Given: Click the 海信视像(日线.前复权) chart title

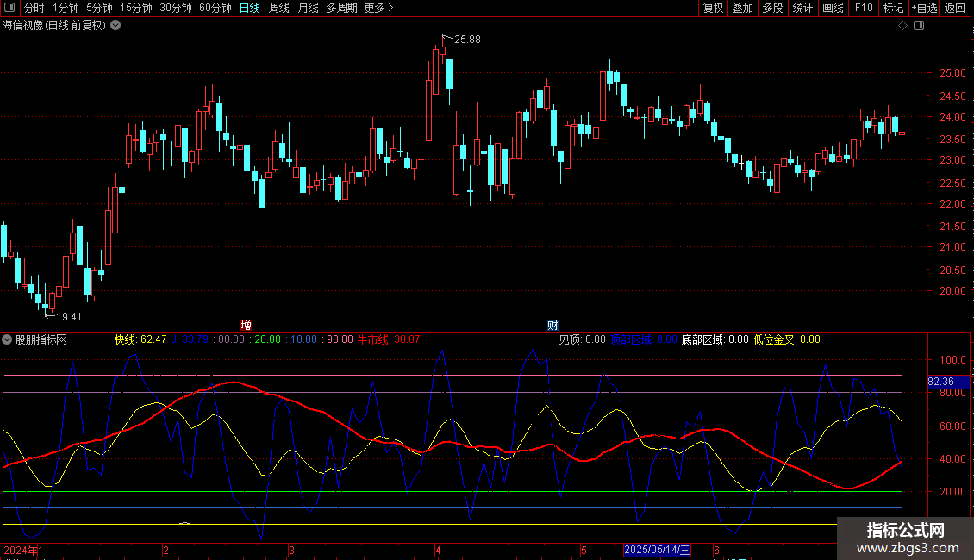Looking at the screenshot, I should [54, 26].
